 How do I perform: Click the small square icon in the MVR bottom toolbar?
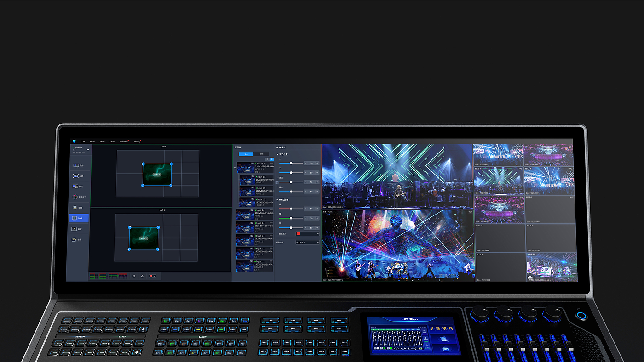(134, 276)
